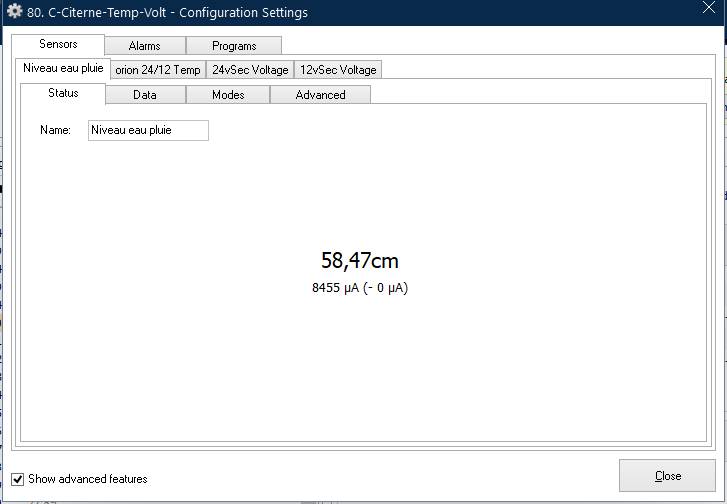The image size is (727, 504).
Task: Switch to the Sensors tab
Action: [x=58, y=45]
